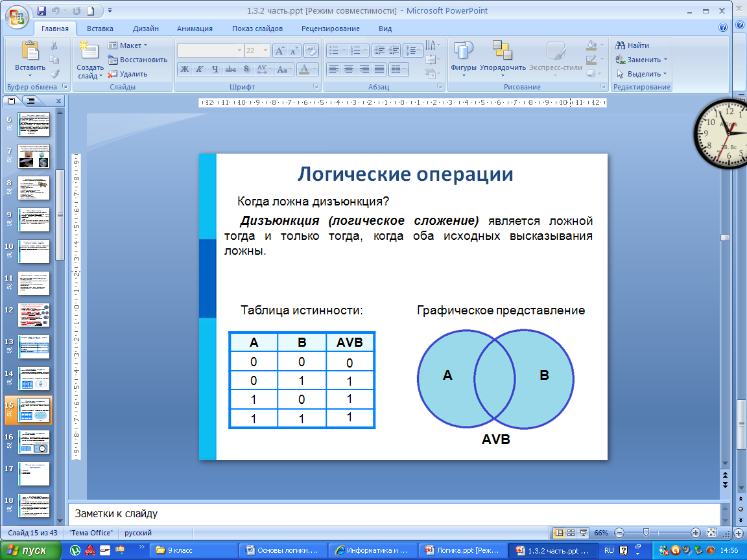Open the line spacing dropdown
The image size is (747, 560).
pos(412,51)
